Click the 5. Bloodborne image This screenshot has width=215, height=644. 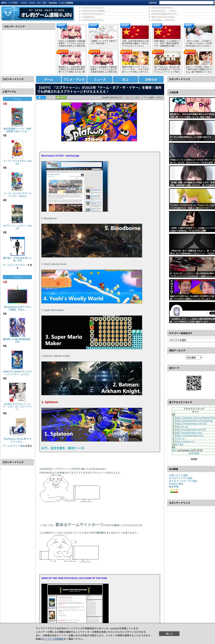(92, 241)
